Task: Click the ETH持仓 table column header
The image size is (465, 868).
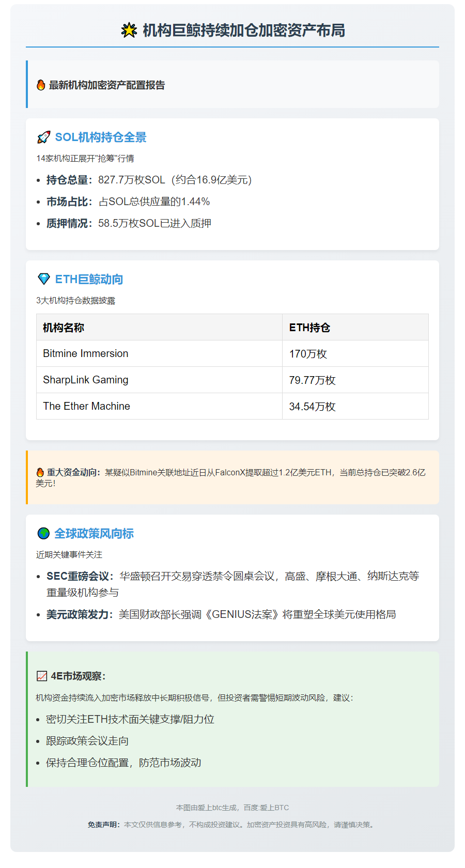Action: tap(355, 327)
